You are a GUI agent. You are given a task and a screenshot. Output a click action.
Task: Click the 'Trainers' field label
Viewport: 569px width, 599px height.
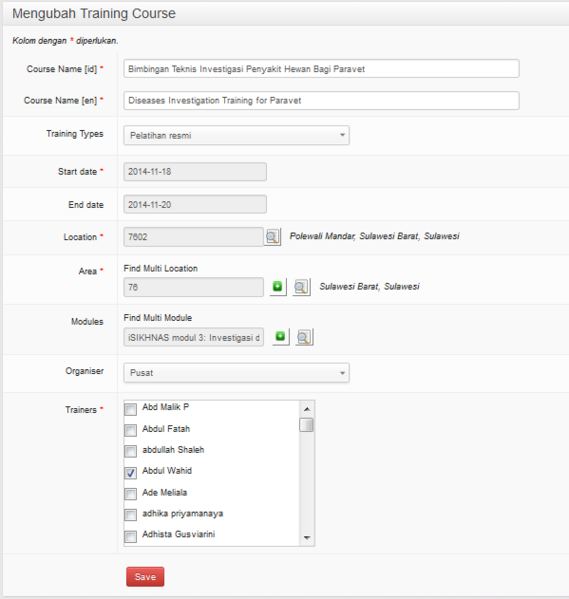pos(81,410)
